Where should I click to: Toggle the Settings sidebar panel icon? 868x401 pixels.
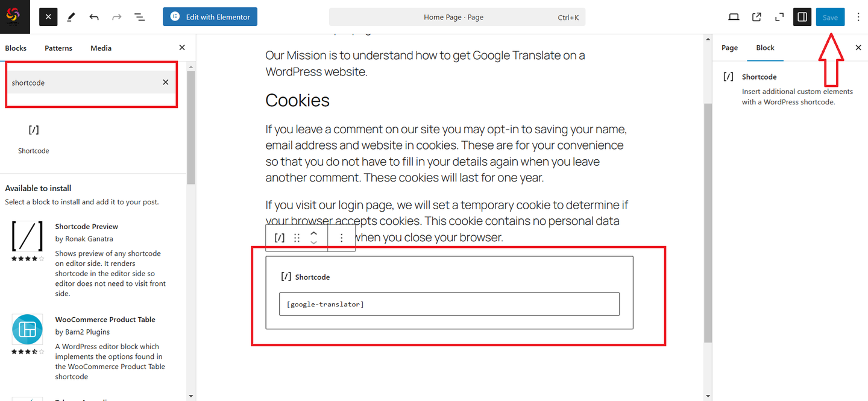[x=802, y=16]
